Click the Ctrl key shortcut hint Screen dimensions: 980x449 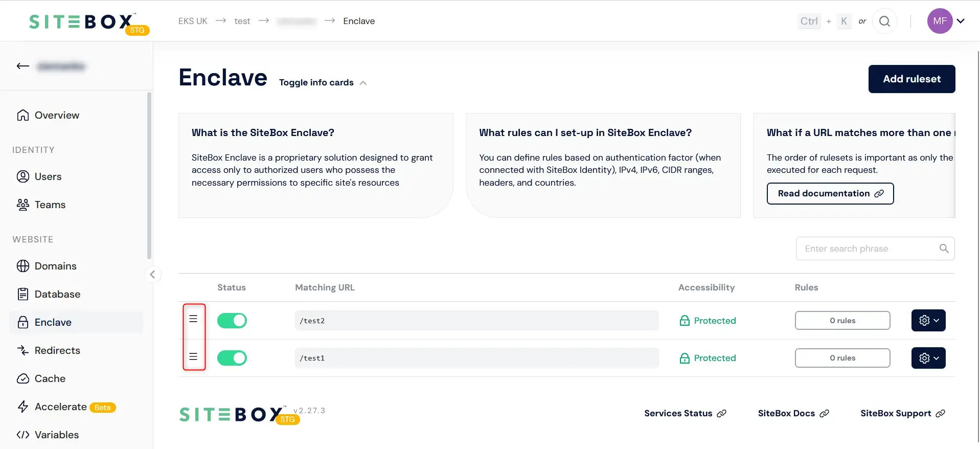click(809, 21)
